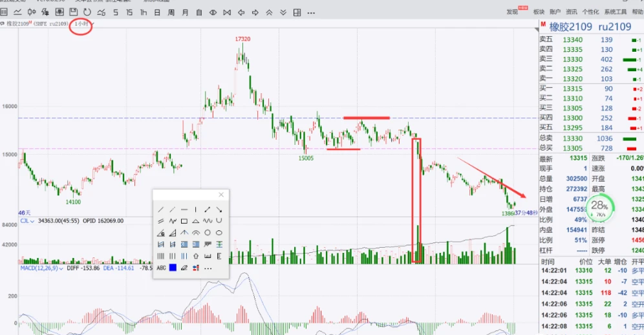Click the 买一 price 13315
Screen dimensions: 644x335
click(x=572, y=89)
